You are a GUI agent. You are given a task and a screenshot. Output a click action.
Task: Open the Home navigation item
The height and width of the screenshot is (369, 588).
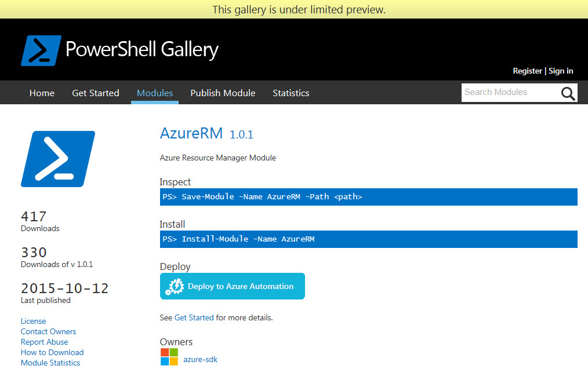(x=42, y=93)
